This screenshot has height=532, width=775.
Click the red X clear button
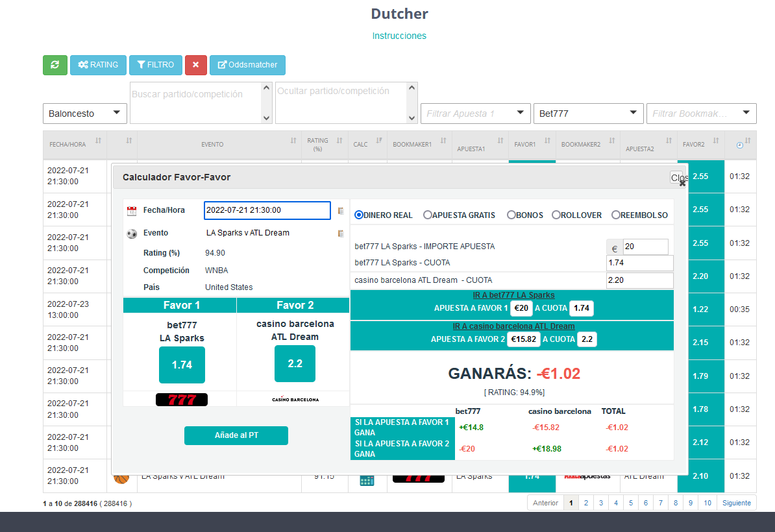click(196, 65)
